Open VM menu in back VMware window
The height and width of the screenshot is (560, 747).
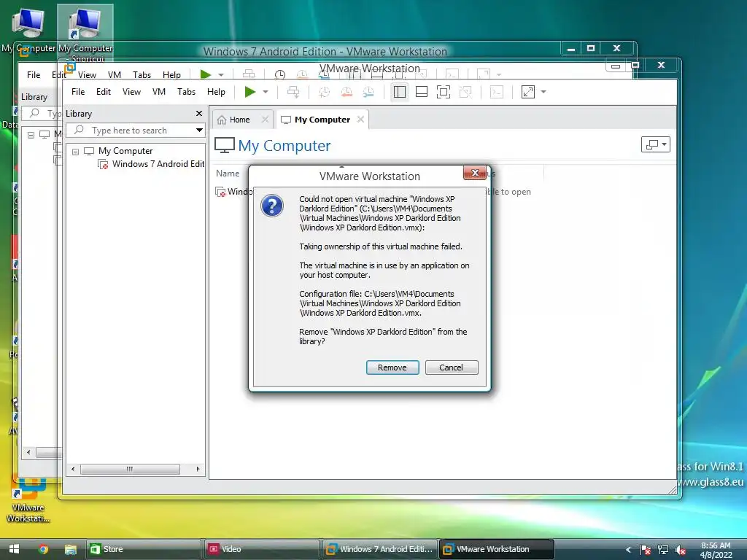115,75
